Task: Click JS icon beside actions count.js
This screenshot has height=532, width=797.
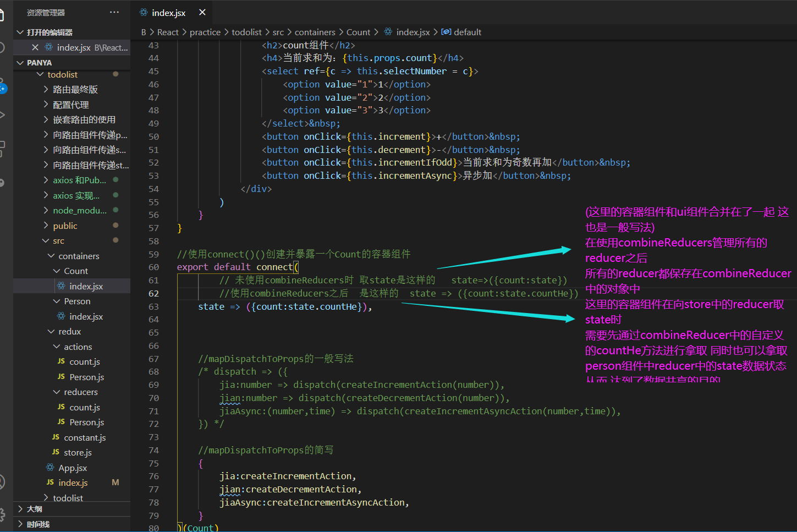Action: coord(61,361)
